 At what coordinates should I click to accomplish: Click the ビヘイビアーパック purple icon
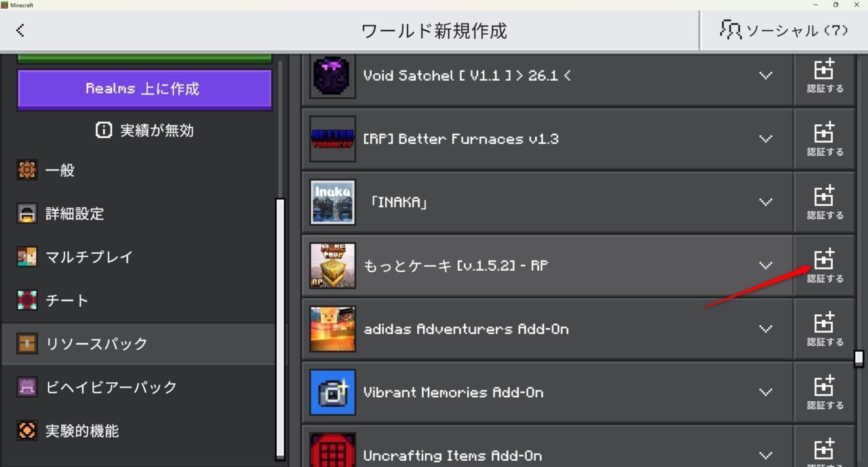pos(27,388)
